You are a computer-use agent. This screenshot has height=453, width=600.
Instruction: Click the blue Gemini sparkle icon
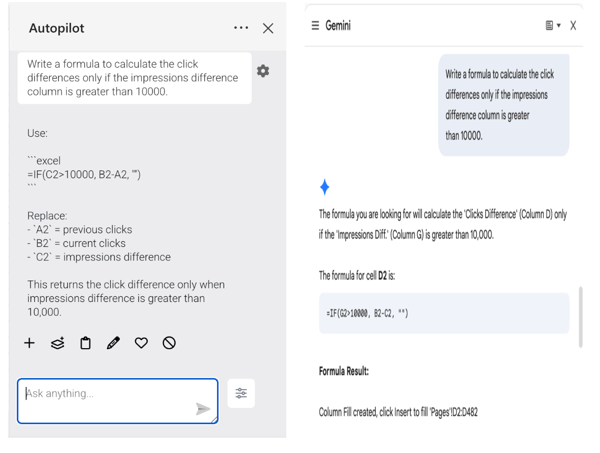[324, 187]
